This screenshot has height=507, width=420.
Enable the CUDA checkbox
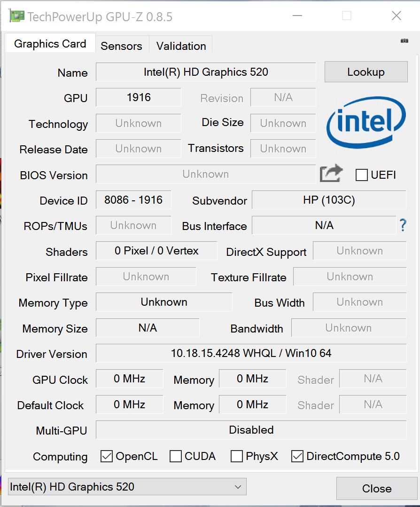(x=176, y=456)
